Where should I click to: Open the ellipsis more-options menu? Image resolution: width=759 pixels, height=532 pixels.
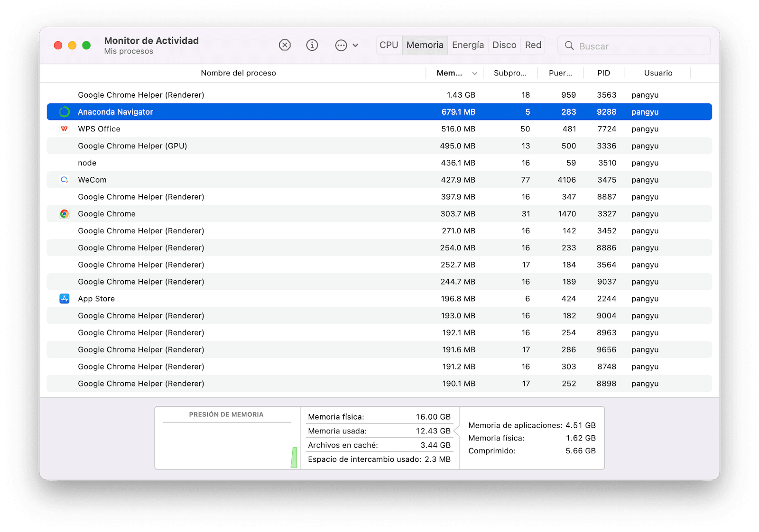(347, 46)
